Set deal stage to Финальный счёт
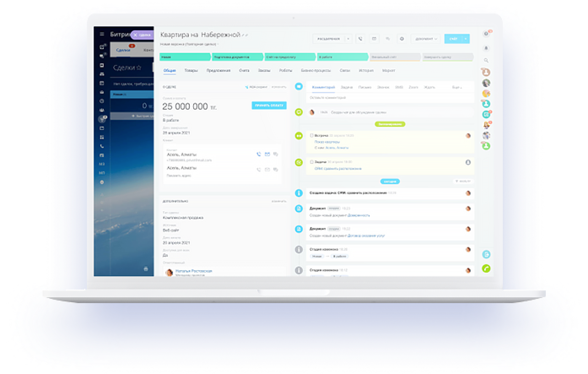Viewport: 588px width, 374px height. (x=394, y=57)
